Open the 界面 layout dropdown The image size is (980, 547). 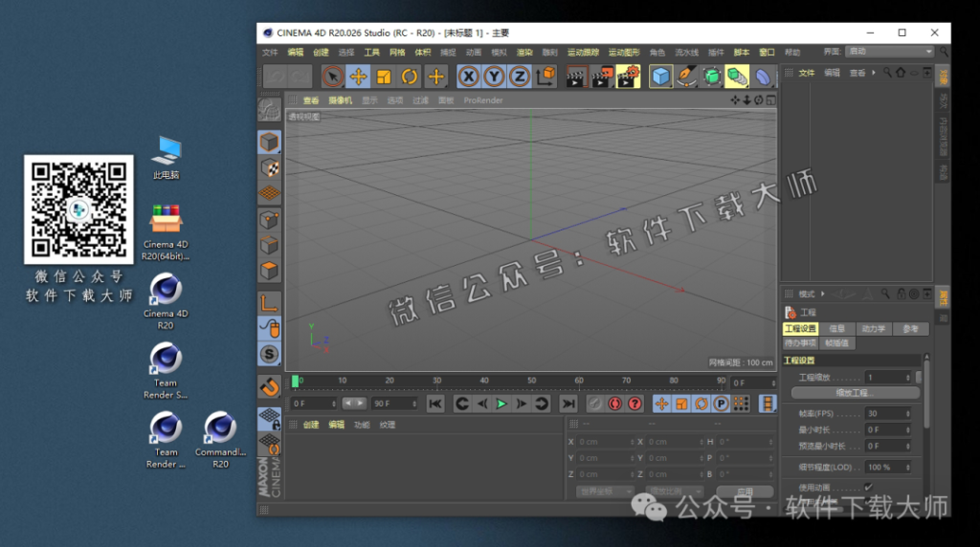(890, 52)
